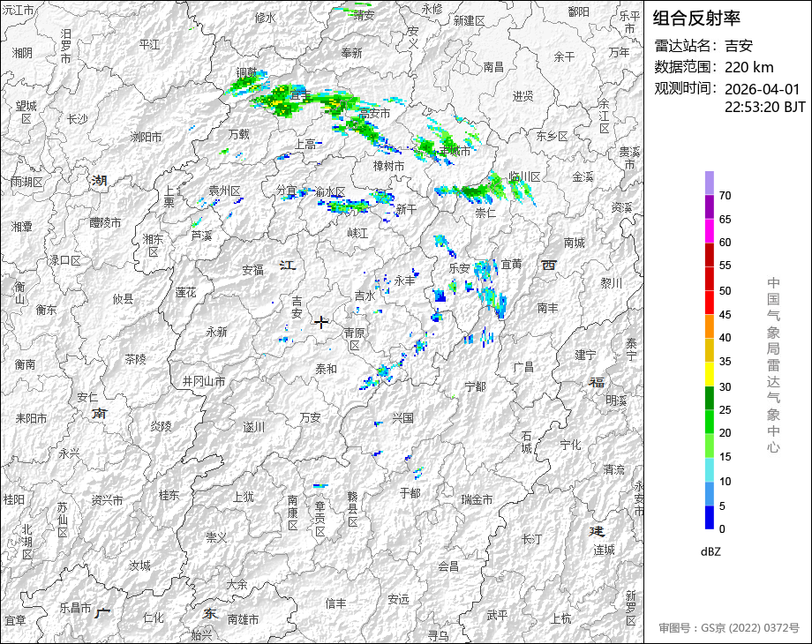
Task: Click the 樟树市 label on the map
Action: point(389,166)
